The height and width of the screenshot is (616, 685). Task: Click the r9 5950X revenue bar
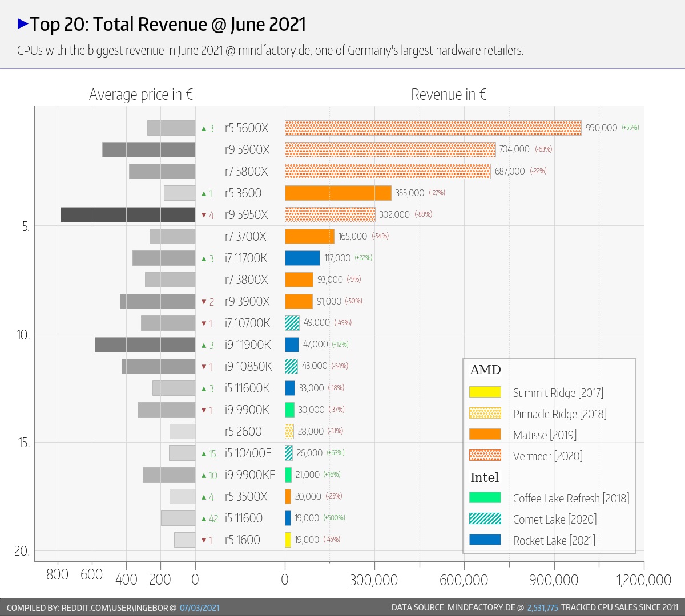[x=330, y=214]
